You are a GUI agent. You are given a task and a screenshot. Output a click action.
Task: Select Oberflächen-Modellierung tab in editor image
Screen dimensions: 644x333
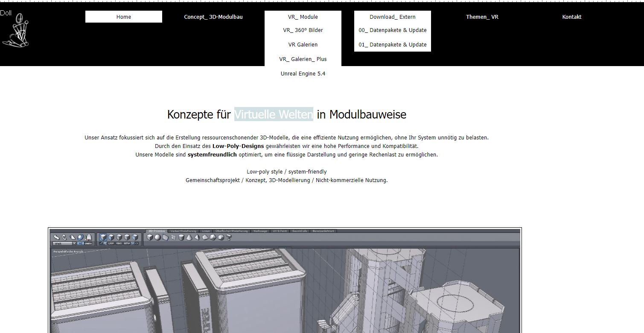(232, 231)
